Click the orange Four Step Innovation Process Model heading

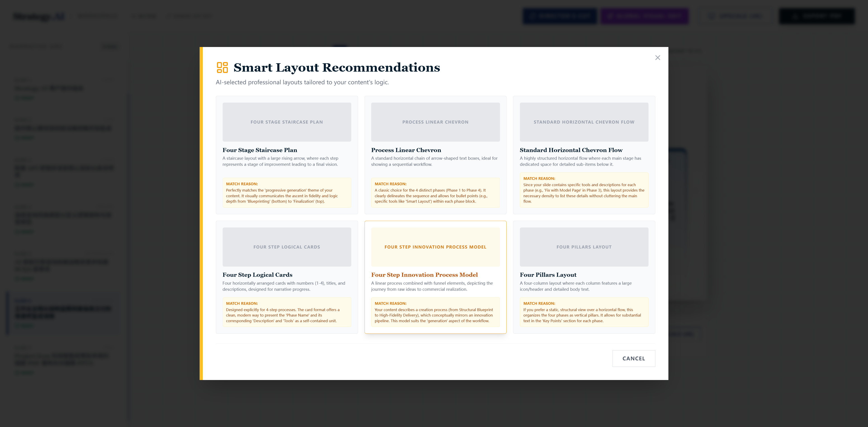tap(424, 275)
